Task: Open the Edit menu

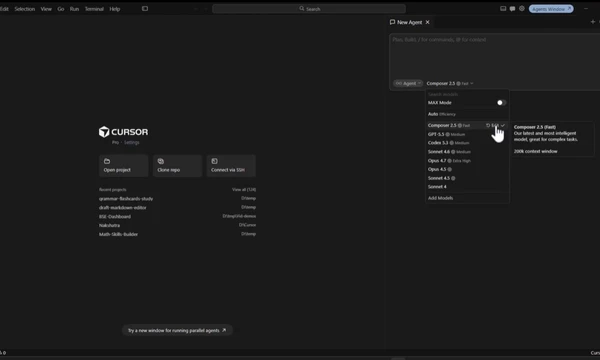Action: pyautogui.click(x=4, y=9)
